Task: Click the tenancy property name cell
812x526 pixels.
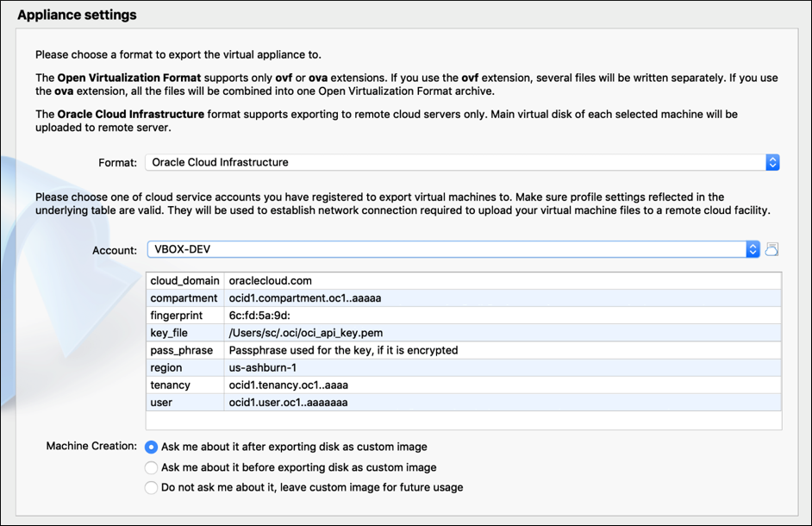Action: click(184, 385)
